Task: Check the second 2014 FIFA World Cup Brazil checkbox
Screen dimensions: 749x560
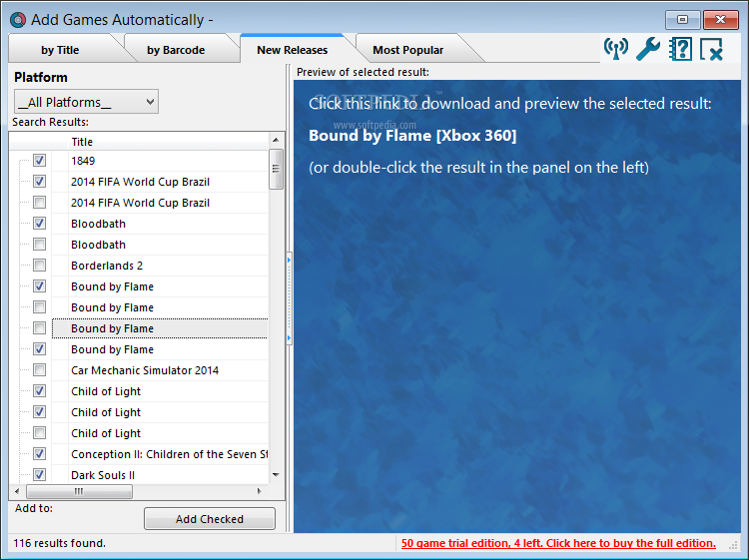Action: (x=39, y=203)
